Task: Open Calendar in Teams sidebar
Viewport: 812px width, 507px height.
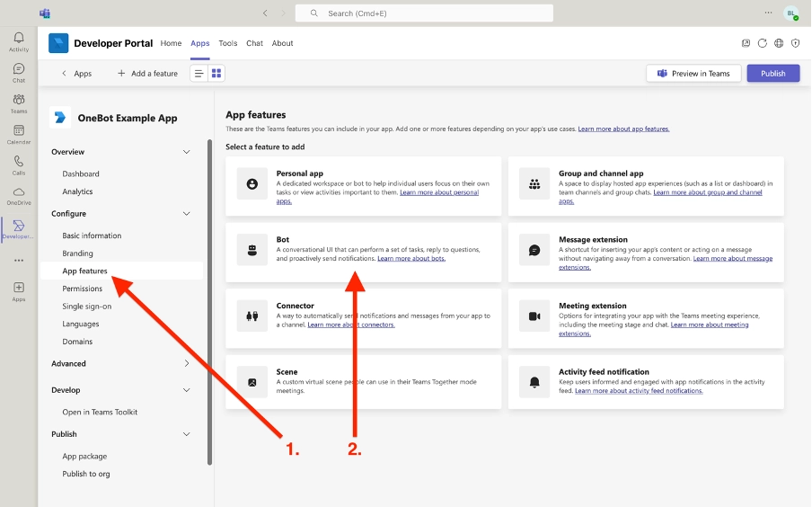Action: [x=19, y=134]
